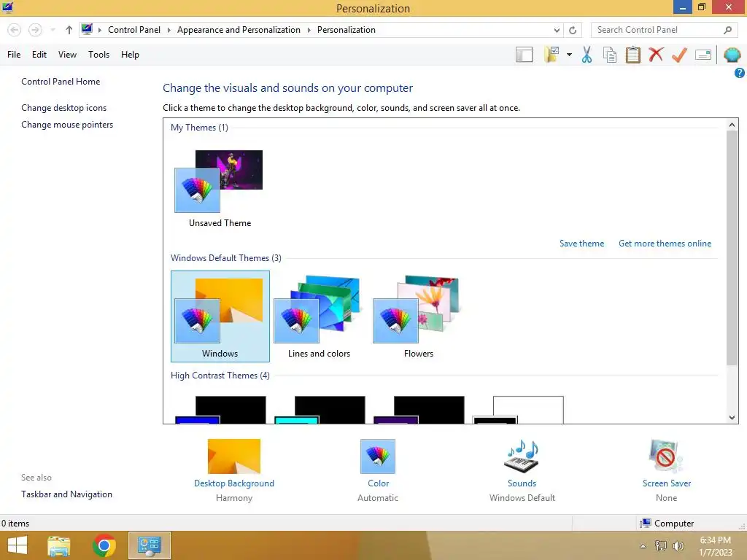The height and width of the screenshot is (560, 747).
Task: Click the Control Panel breadcrumb
Action: [134, 29]
